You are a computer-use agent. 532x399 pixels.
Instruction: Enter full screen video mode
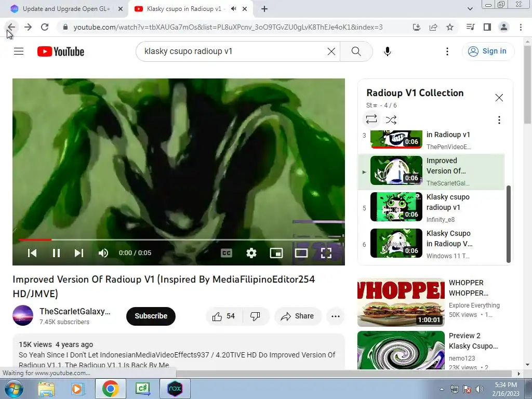(x=326, y=253)
